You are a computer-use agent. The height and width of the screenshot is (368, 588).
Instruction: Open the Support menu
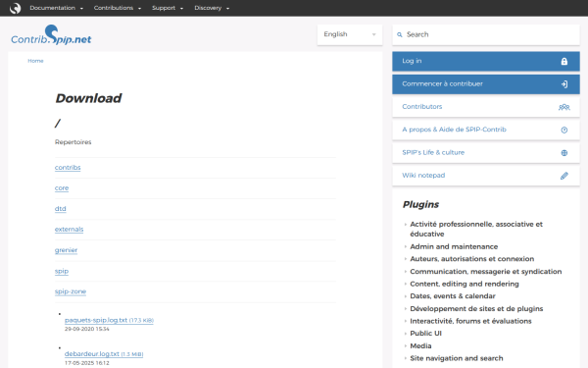[x=168, y=8]
